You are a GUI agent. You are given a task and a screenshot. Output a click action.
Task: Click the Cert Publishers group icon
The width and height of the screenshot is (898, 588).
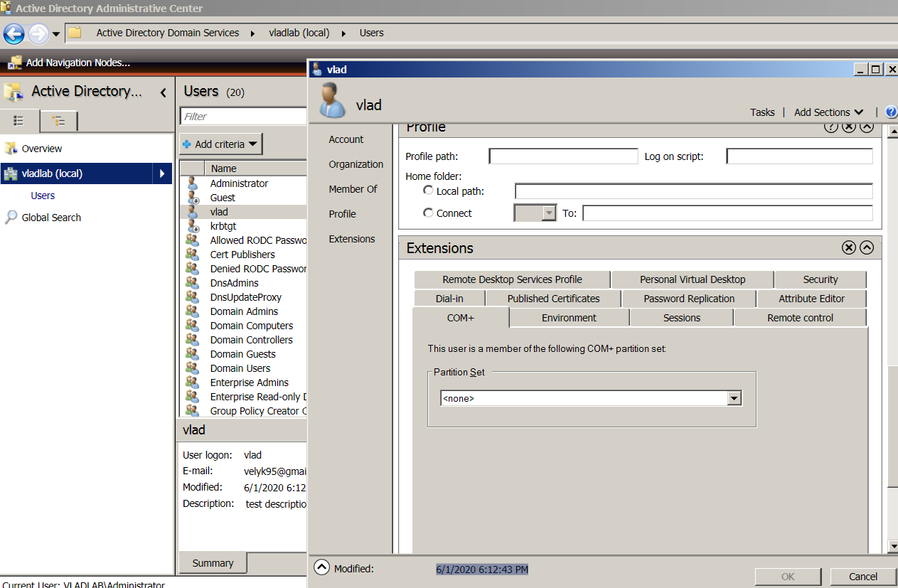193,255
